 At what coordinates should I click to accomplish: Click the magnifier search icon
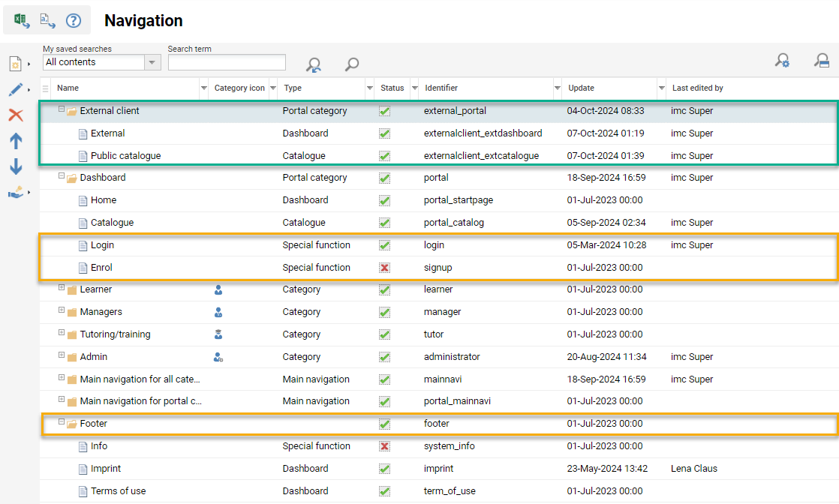(352, 64)
